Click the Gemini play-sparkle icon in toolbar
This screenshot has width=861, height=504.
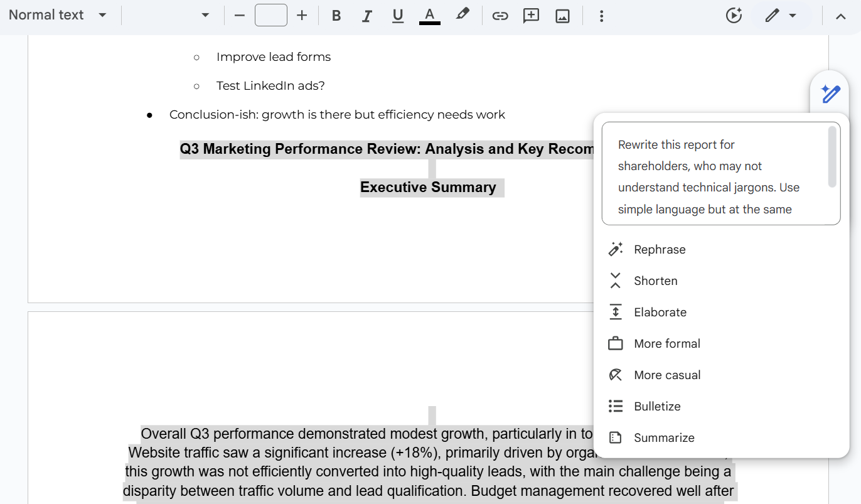pos(734,16)
